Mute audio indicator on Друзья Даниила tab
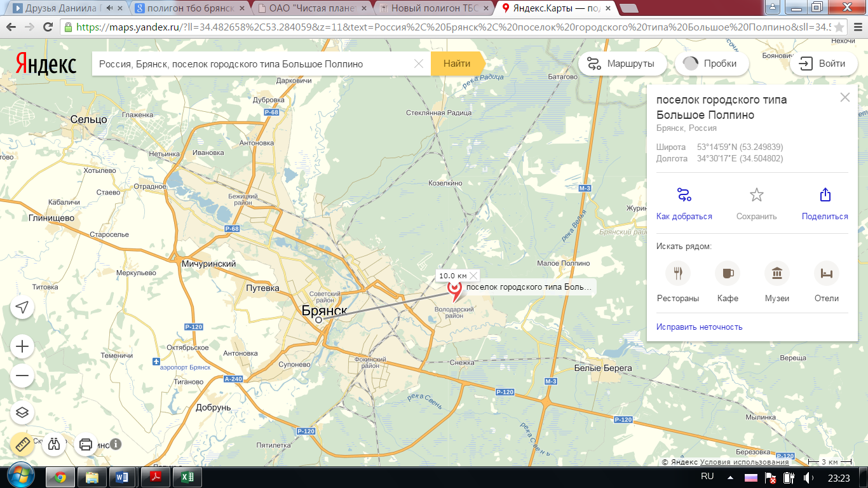Viewport: 868px width, 488px height. click(x=110, y=9)
